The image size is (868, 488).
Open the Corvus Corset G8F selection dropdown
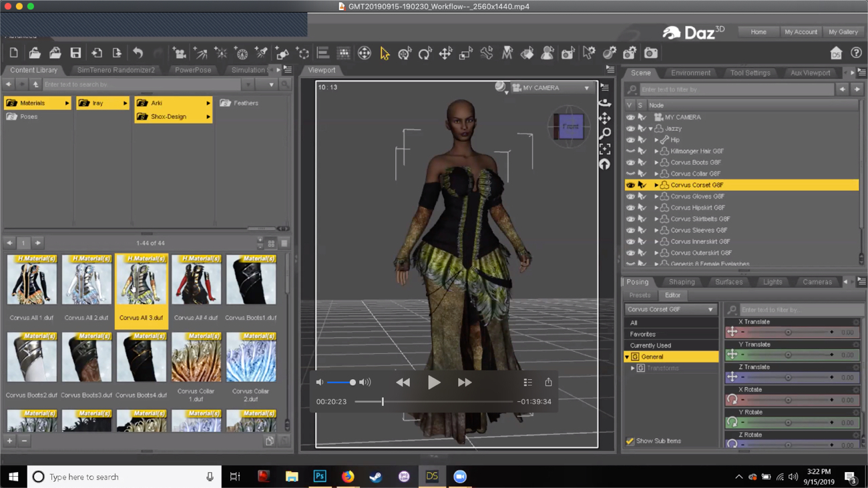click(670, 310)
